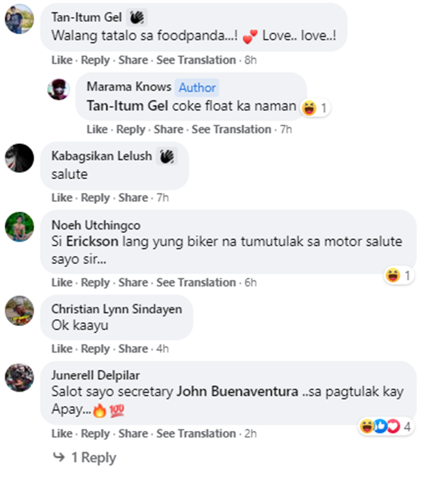View reactions on Junerell Delpilar's comment
448x477 pixels.
[386, 426]
